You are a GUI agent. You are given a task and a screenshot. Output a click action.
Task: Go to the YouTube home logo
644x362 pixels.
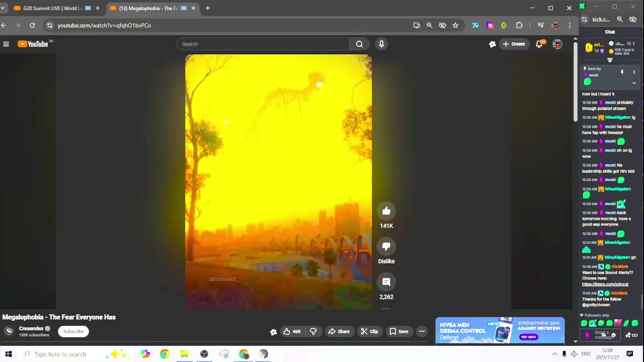tap(33, 44)
